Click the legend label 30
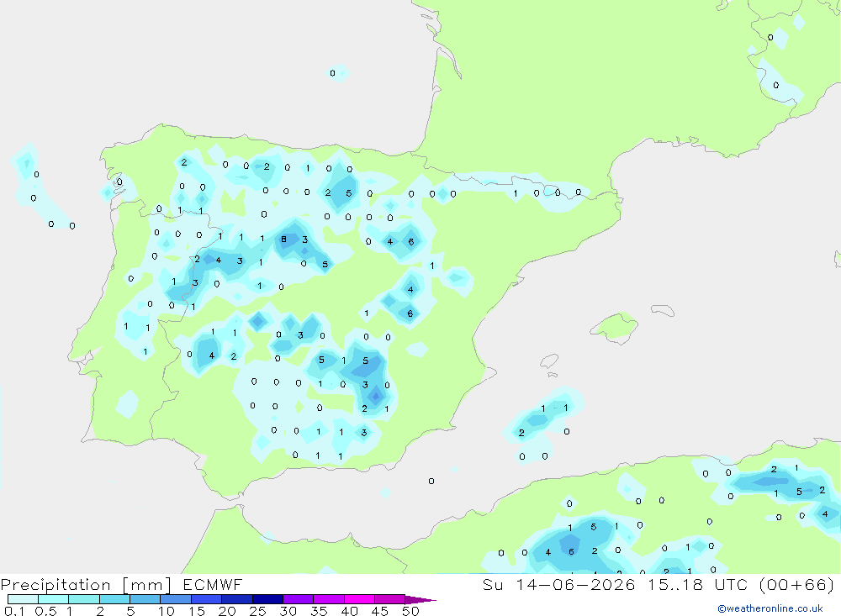 click(x=288, y=611)
